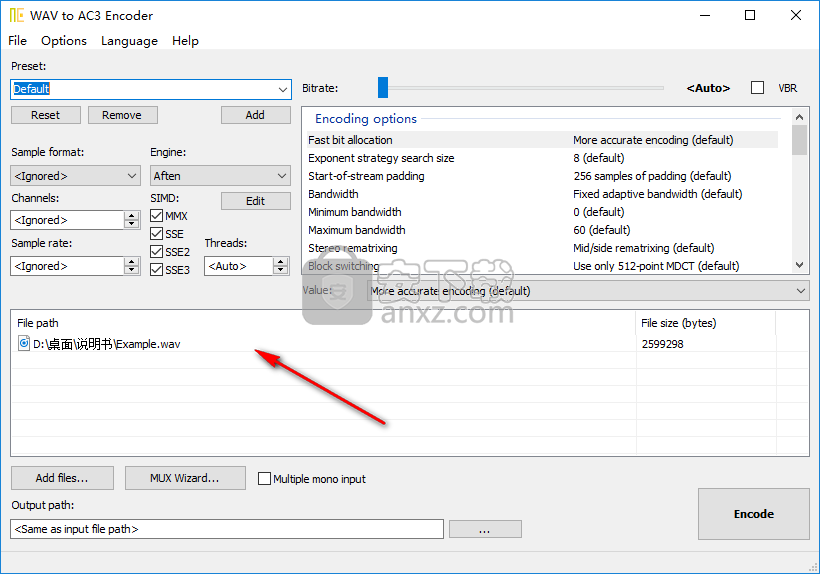Click the Edit engine button
Image resolution: width=820 pixels, height=574 pixels.
255,201
